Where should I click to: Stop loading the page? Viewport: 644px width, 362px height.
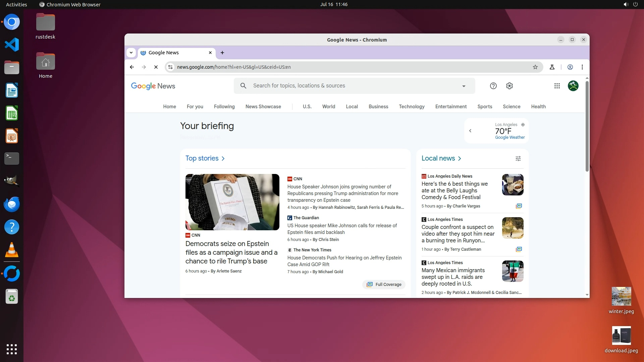(156, 67)
